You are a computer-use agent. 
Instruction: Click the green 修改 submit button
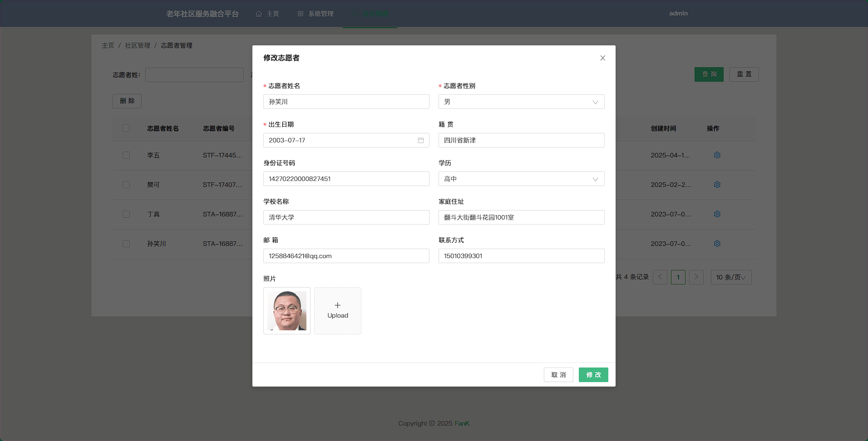tap(593, 375)
